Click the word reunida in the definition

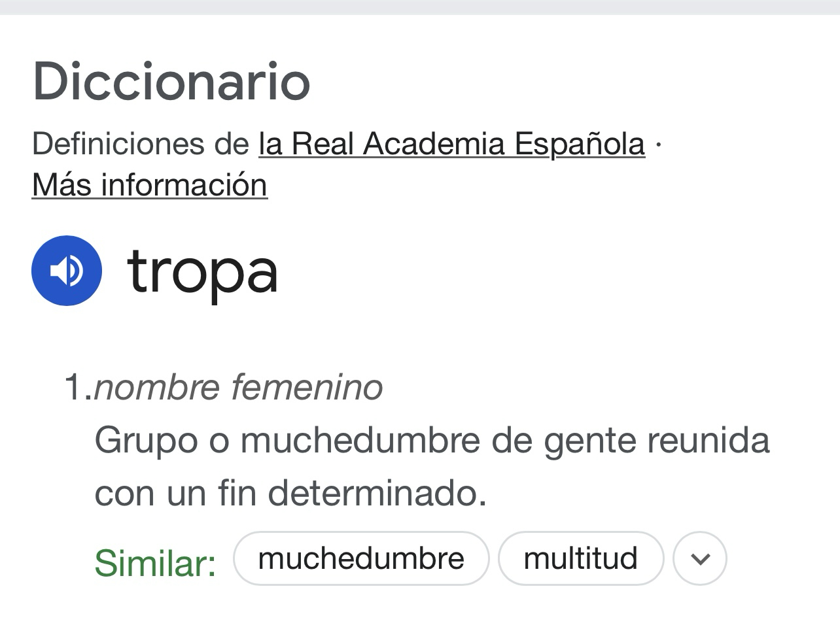(x=708, y=440)
